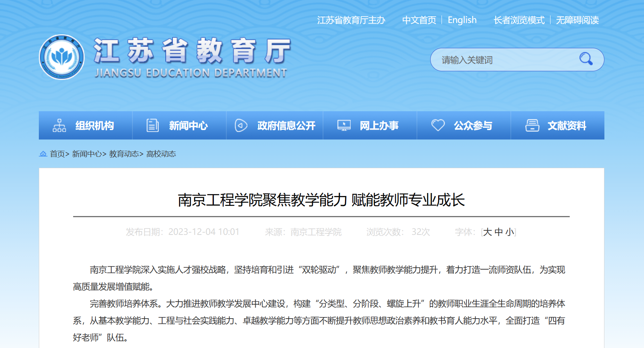Image resolution: width=644 pixels, height=348 pixels.
Task: Set font size to large (大)
Action: pos(488,232)
